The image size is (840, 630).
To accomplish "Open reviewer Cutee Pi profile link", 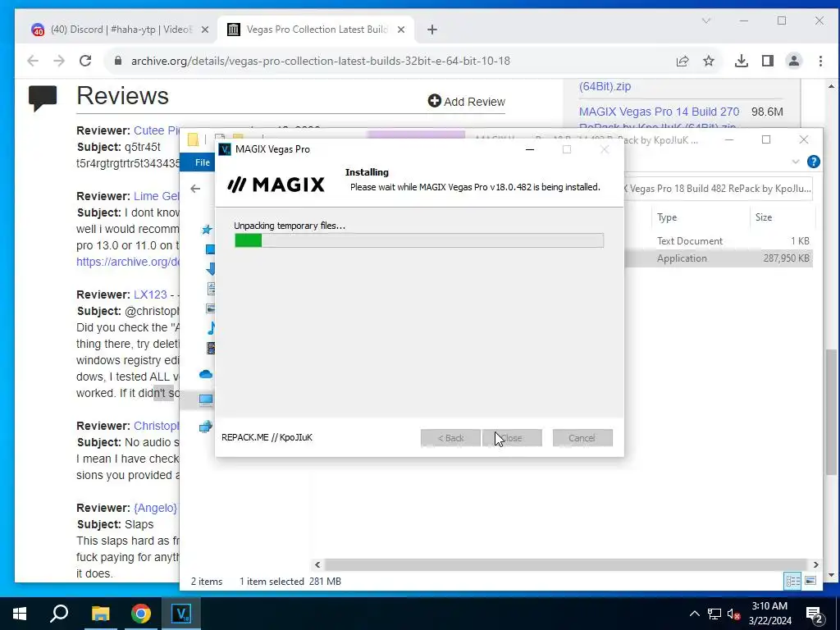I will pyautogui.click(x=156, y=130).
